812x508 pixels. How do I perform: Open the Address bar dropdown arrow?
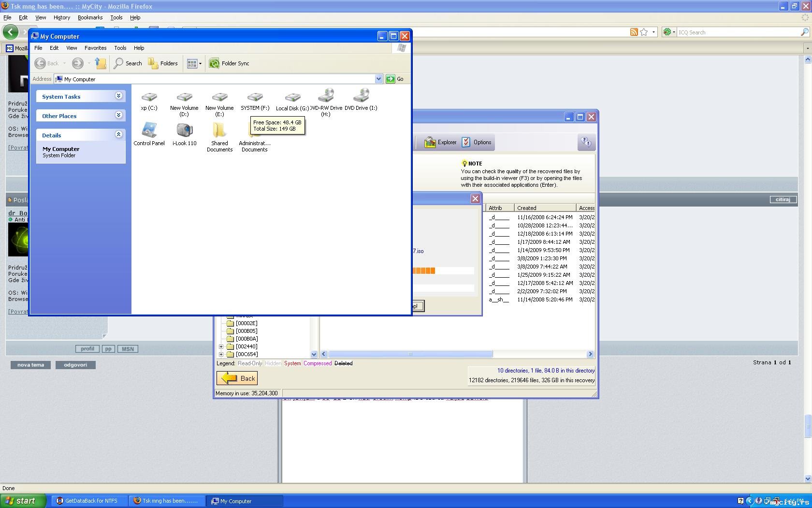point(378,79)
